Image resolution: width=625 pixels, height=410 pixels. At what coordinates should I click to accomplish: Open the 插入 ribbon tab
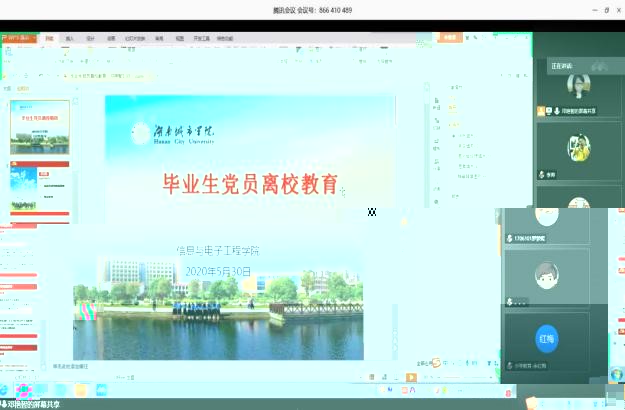pos(69,38)
